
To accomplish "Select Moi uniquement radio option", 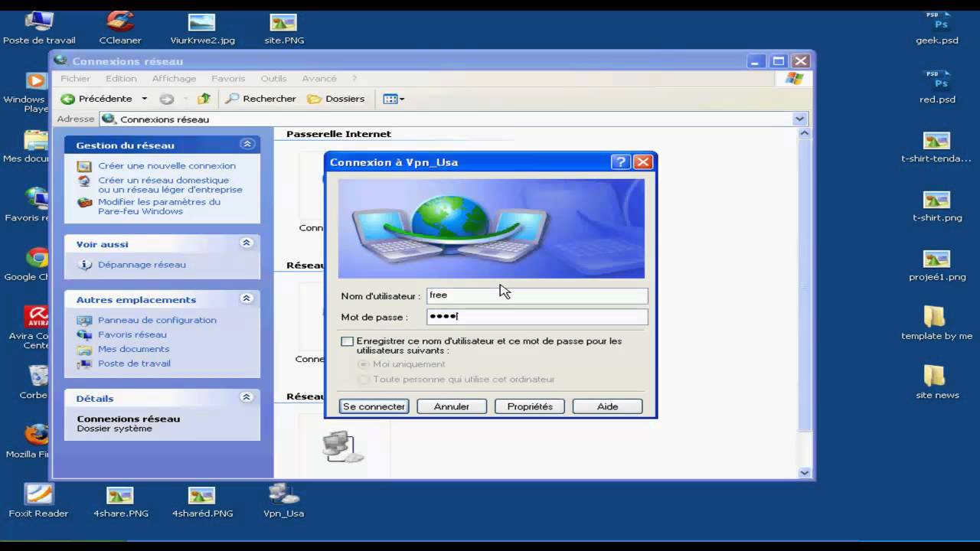I will click(364, 364).
